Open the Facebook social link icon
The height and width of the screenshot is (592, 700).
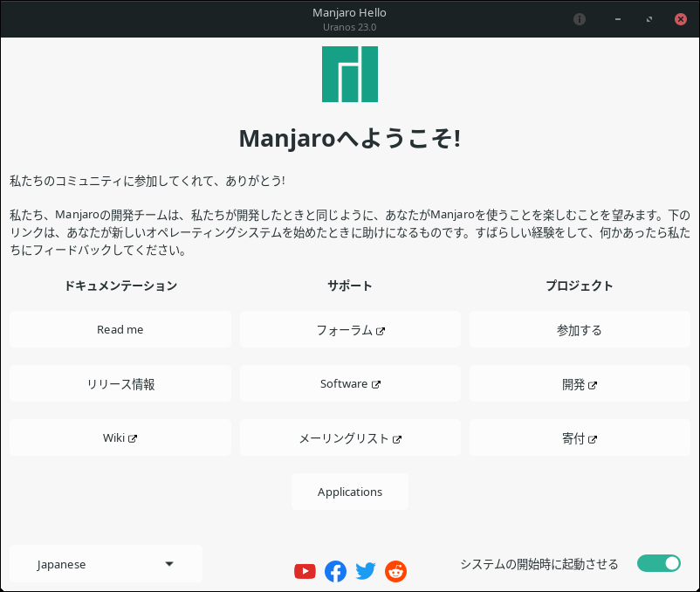tap(335, 571)
